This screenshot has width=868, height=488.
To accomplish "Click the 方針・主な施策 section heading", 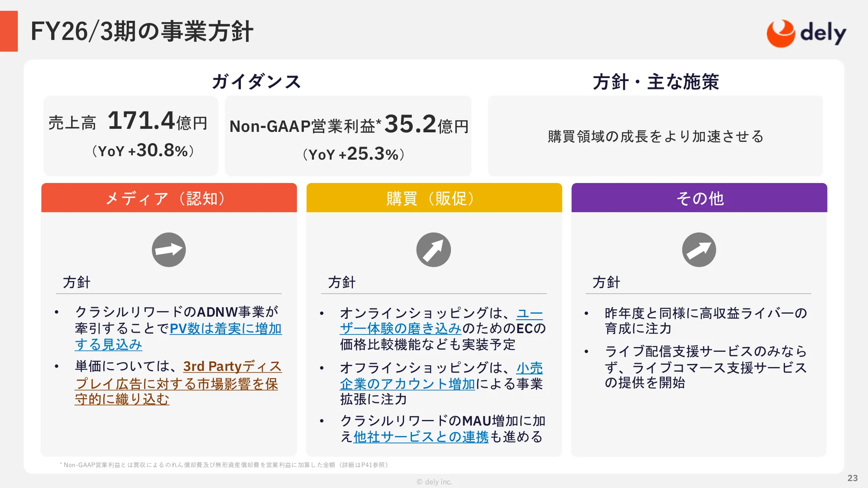I will [x=655, y=82].
